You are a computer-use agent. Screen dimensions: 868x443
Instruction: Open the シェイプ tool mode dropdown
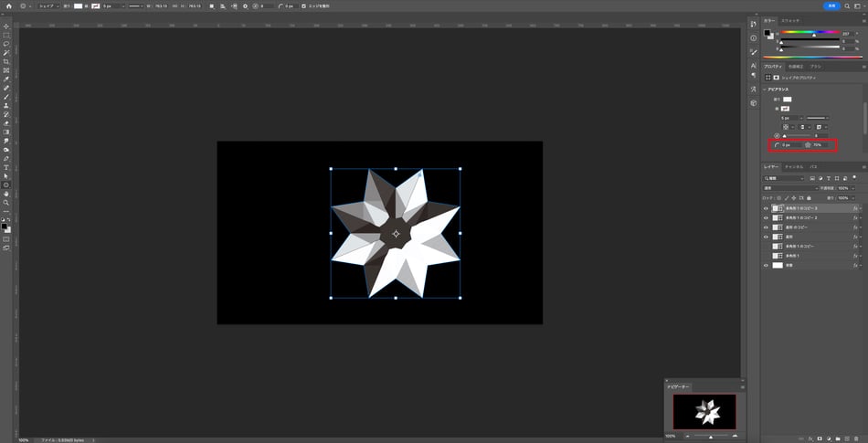(x=48, y=5)
